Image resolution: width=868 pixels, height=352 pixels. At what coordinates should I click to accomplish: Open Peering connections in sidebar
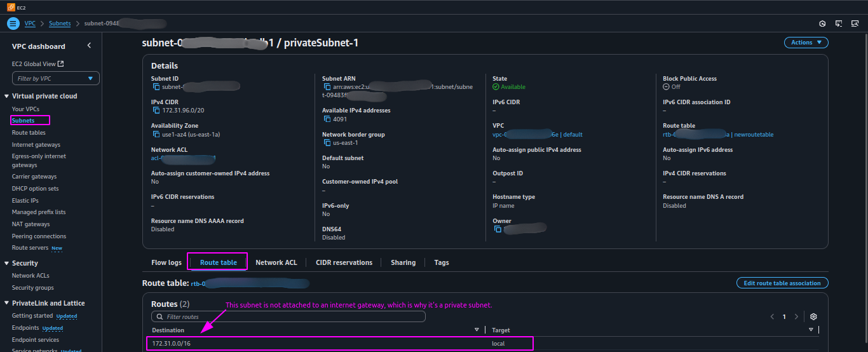click(x=39, y=236)
